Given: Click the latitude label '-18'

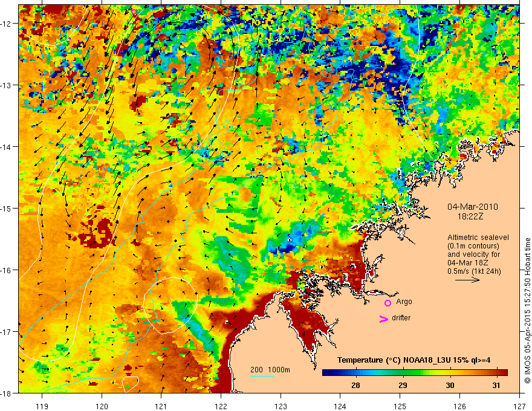Looking at the screenshot, I should [7, 393].
